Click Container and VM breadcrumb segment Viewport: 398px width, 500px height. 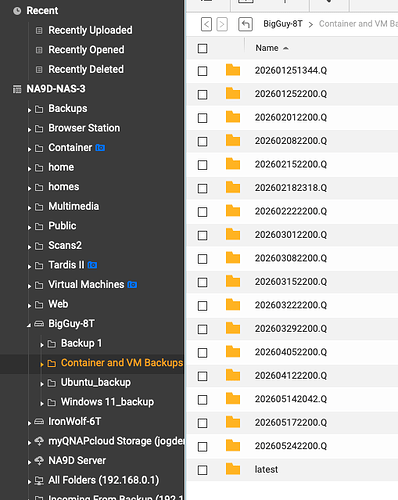(x=358, y=24)
